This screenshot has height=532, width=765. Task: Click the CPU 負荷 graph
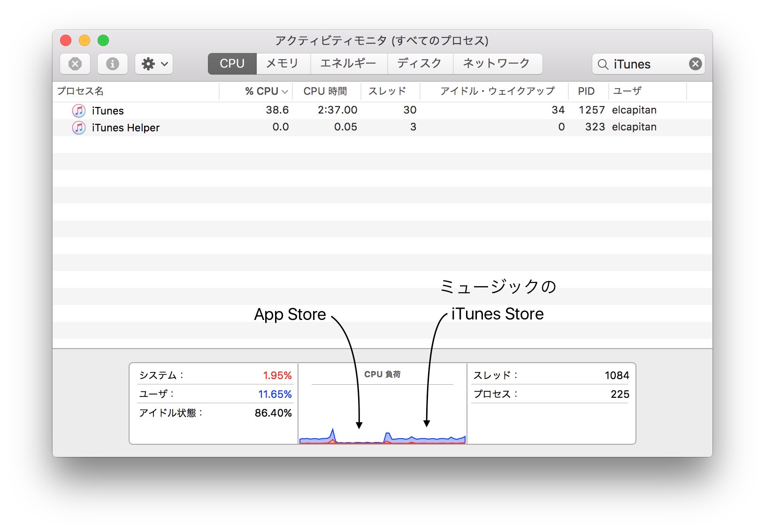point(382,403)
